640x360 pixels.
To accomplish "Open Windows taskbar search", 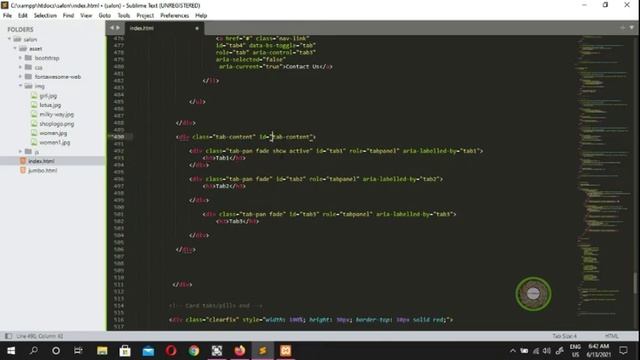I will 34,351.
